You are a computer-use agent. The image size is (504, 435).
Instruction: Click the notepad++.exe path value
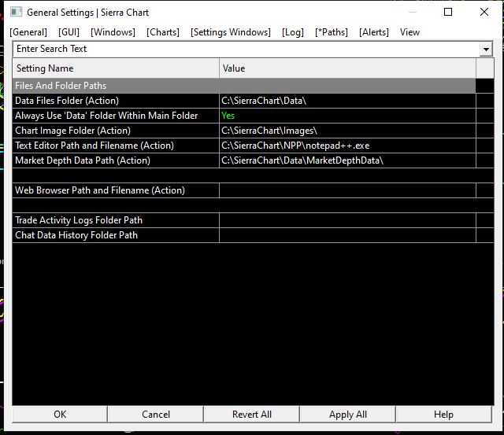[347, 146]
